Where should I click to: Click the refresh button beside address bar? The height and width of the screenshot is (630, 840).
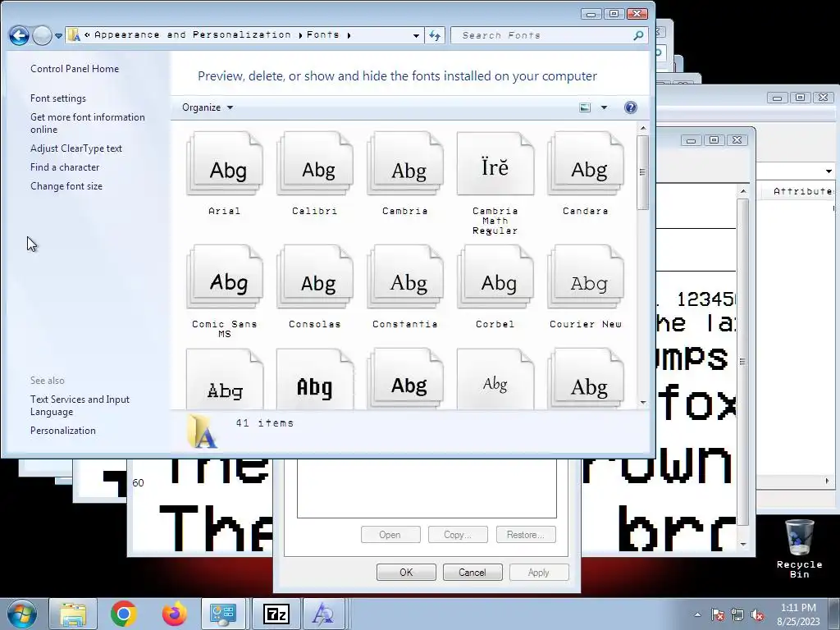[x=435, y=35]
